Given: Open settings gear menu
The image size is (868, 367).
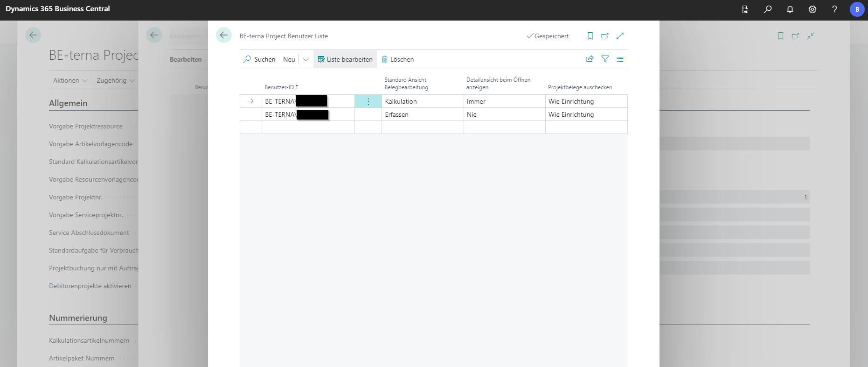Looking at the screenshot, I should [812, 9].
